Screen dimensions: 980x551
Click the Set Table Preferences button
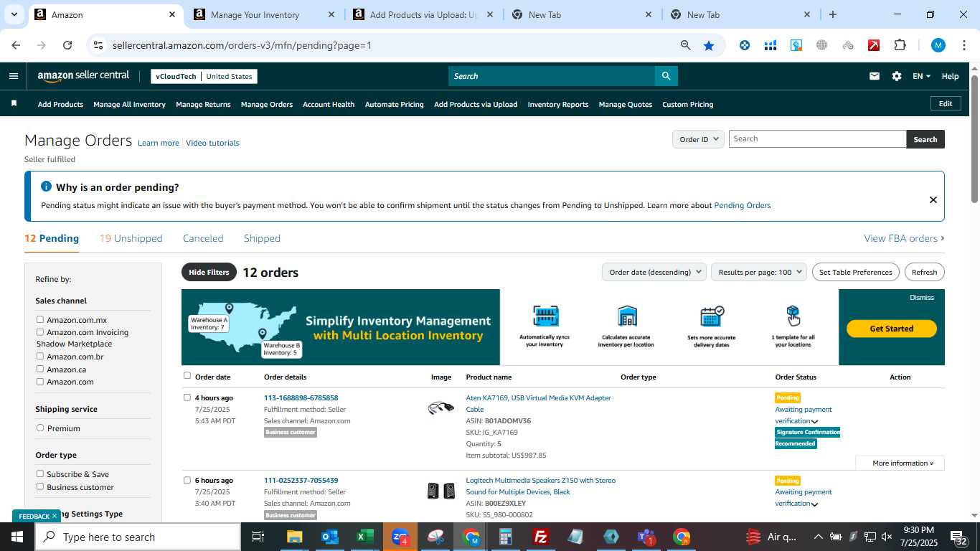(855, 272)
